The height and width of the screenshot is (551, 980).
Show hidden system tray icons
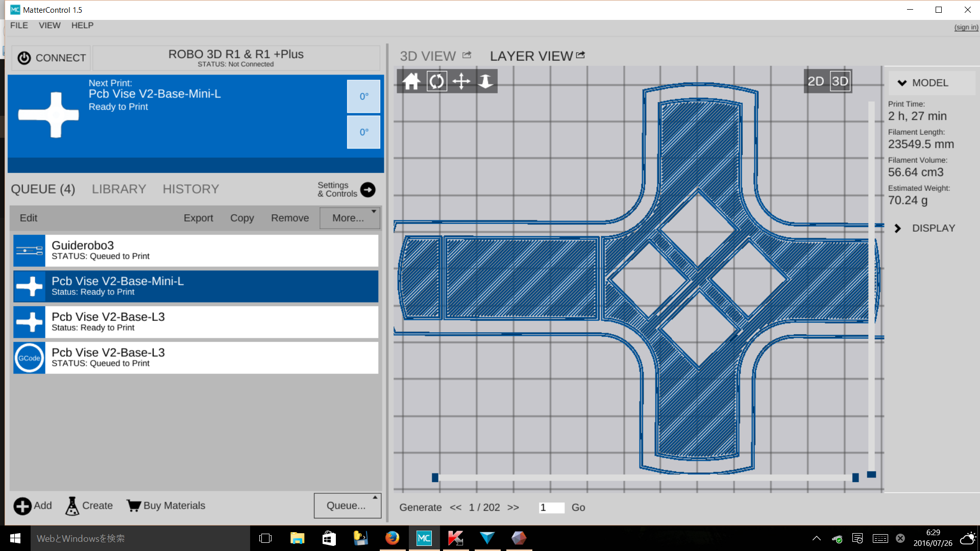(817, 538)
